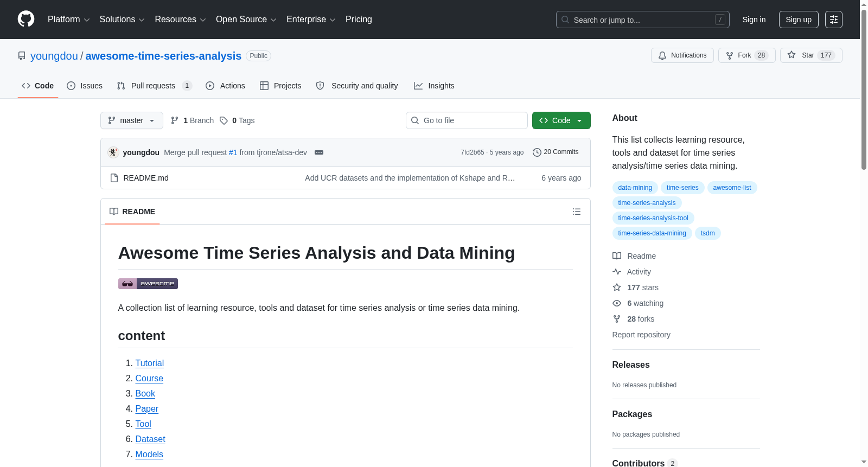
Task: Click the Course link in content list
Action: (149, 379)
